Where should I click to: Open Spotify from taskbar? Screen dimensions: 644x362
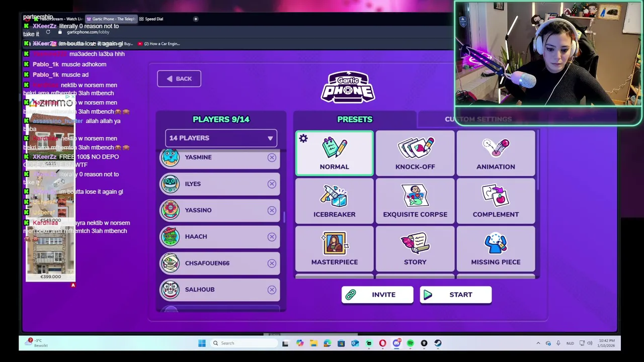click(x=410, y=343)
